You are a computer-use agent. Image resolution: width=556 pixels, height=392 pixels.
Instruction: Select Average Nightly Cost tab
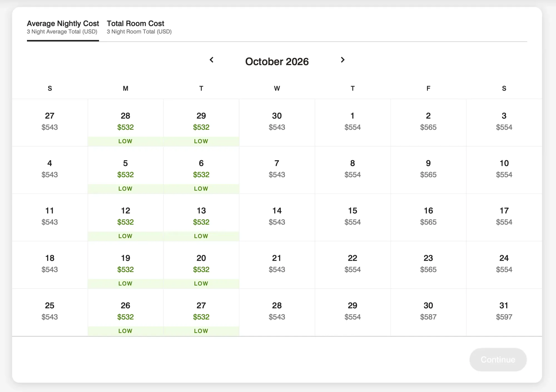(63, 27)
